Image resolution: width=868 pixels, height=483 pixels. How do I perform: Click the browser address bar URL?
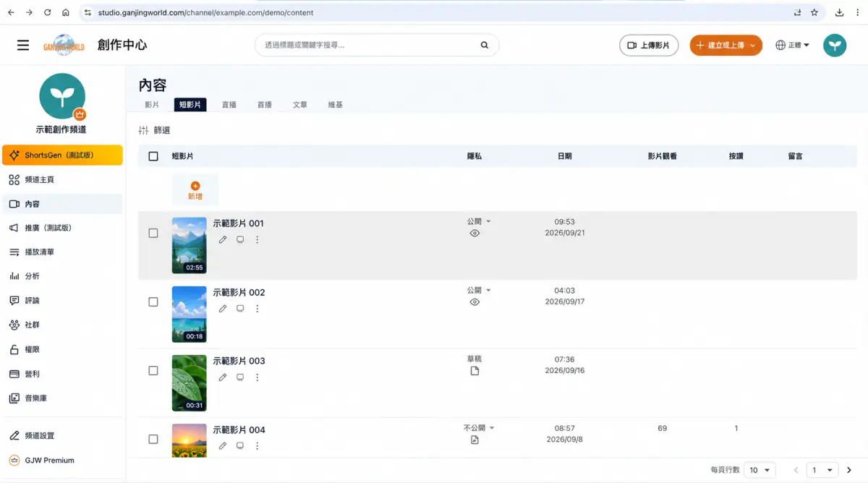click(x=206, y=12)
